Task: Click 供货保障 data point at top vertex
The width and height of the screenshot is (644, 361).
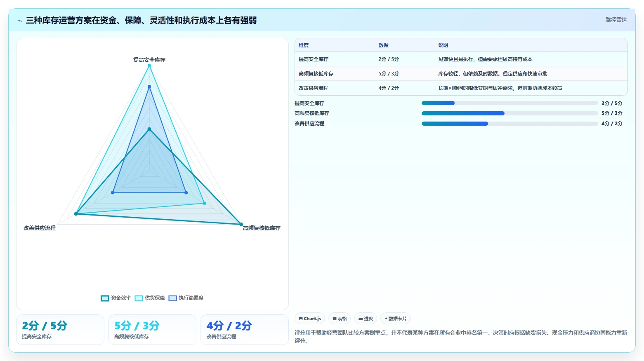Action: point(149,66)
